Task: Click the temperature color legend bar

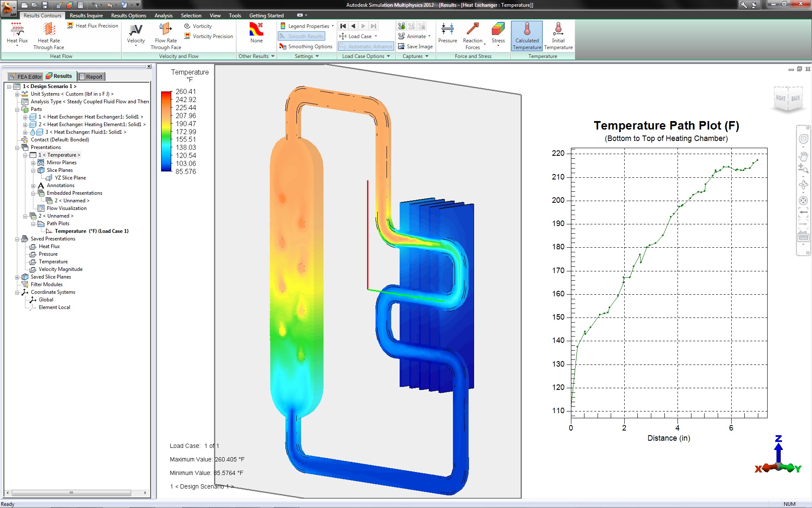Action: pyautogui.click(x=166, y=131)
